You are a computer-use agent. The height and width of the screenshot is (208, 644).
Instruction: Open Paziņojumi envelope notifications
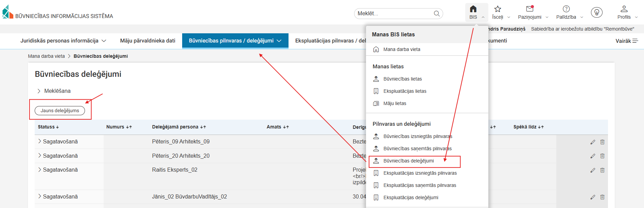pos(529,9)
